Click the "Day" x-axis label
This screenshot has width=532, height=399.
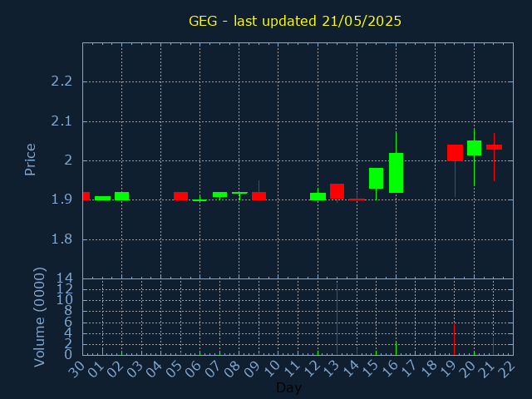click(288, 387)
